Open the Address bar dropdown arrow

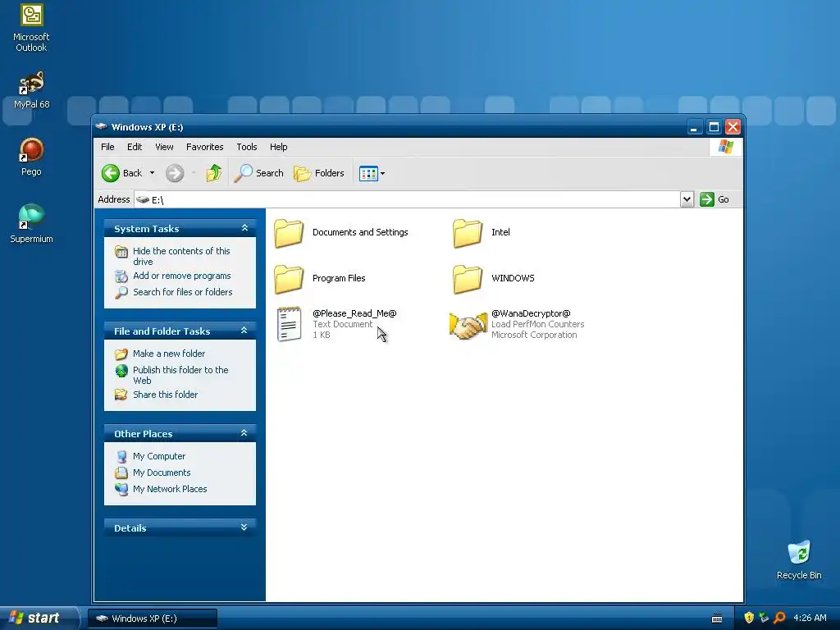tap(687, 199)
